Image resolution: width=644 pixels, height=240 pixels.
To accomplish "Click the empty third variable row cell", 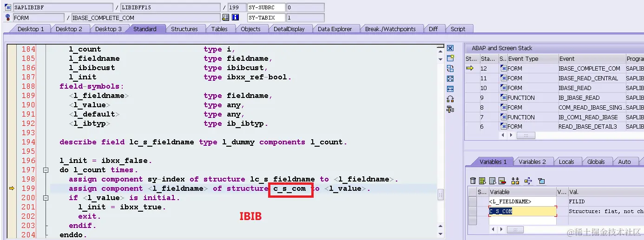I will click(x=522, y=221).
